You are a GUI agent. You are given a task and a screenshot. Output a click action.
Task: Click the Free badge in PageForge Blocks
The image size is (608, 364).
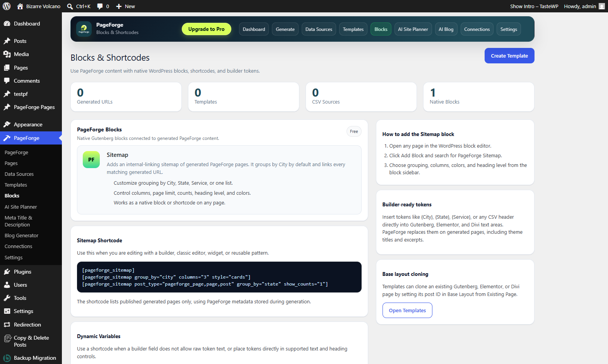[x=354, y=131]
